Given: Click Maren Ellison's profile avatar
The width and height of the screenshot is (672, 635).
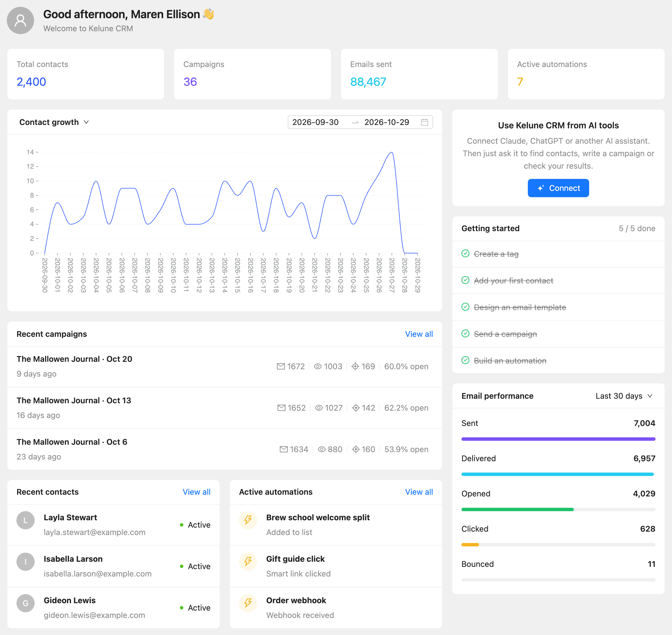Looking at the screenshot, I should click(x=20, y=21).
